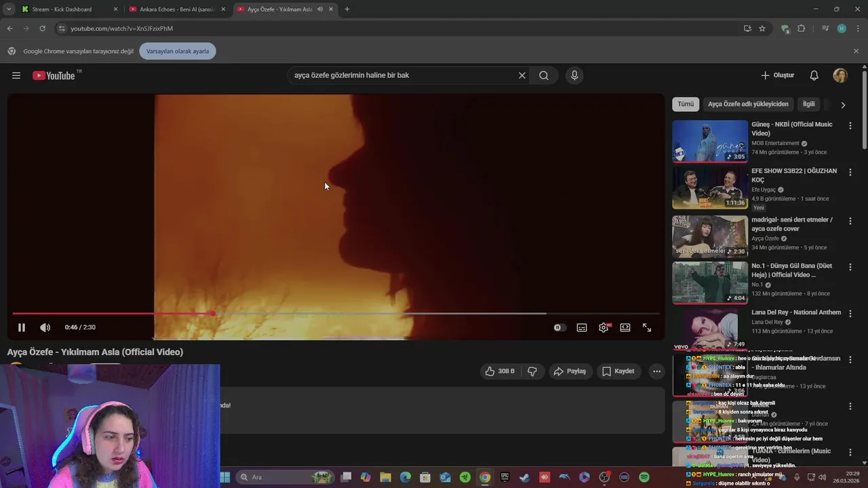Open the tab search dropdown arrow
Image resolution: width=868 pixels, height=488 pixels.
click(x=9, y=9)
